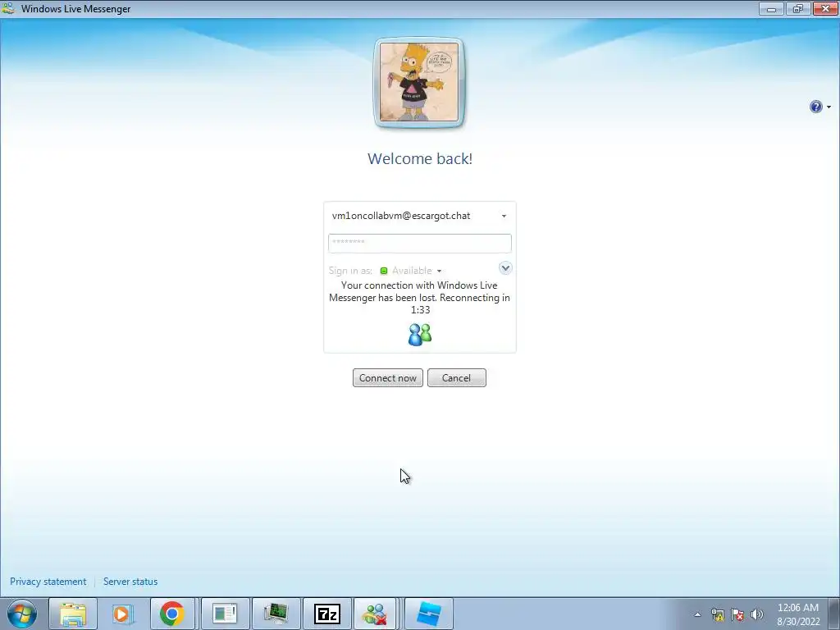Click the Connect now button
The height and width of the screenshot is (630, 840).
pos(388,377)
